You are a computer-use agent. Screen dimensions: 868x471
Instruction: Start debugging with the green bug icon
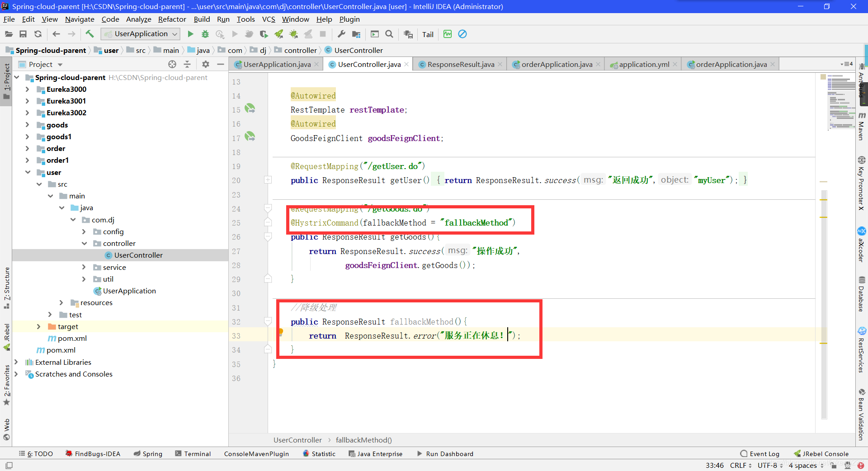click(205, 34)
